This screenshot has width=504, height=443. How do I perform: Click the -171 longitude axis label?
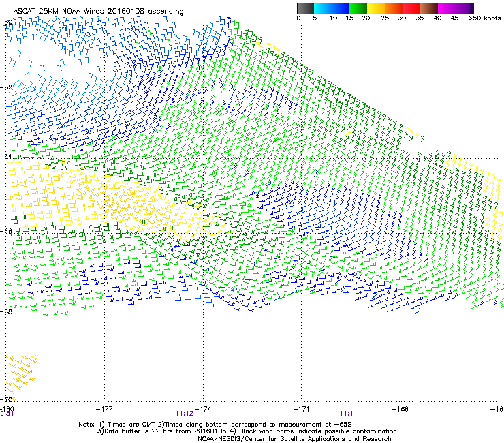(302, 409)
